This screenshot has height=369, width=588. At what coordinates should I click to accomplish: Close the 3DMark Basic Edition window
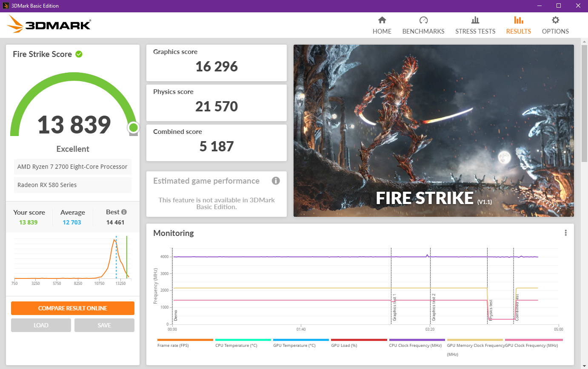pos(578,6)
